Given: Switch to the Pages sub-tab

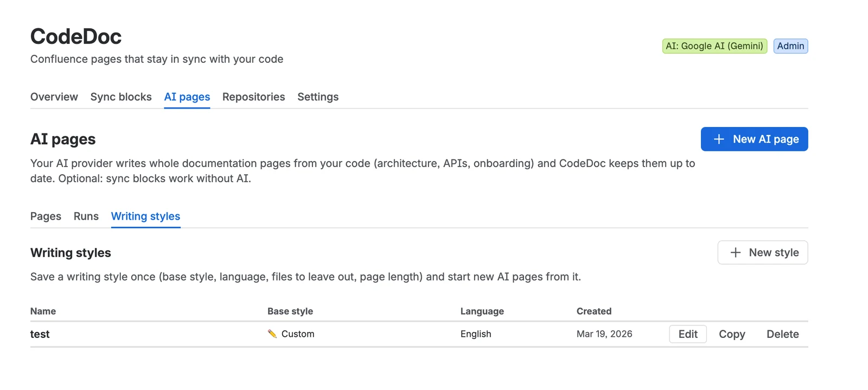Looking at the screenshot, I should coord(46,216).
